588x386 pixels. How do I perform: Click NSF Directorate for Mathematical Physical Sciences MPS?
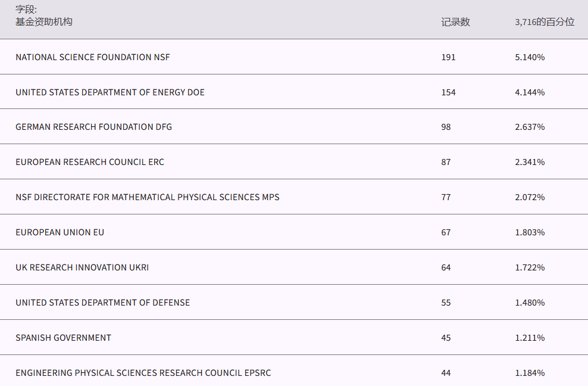pyautogui.click(x=148, y=197)
